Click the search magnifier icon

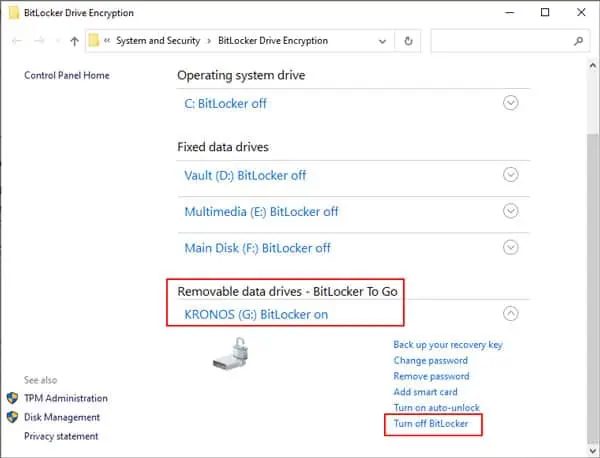[x=578, y=41]
